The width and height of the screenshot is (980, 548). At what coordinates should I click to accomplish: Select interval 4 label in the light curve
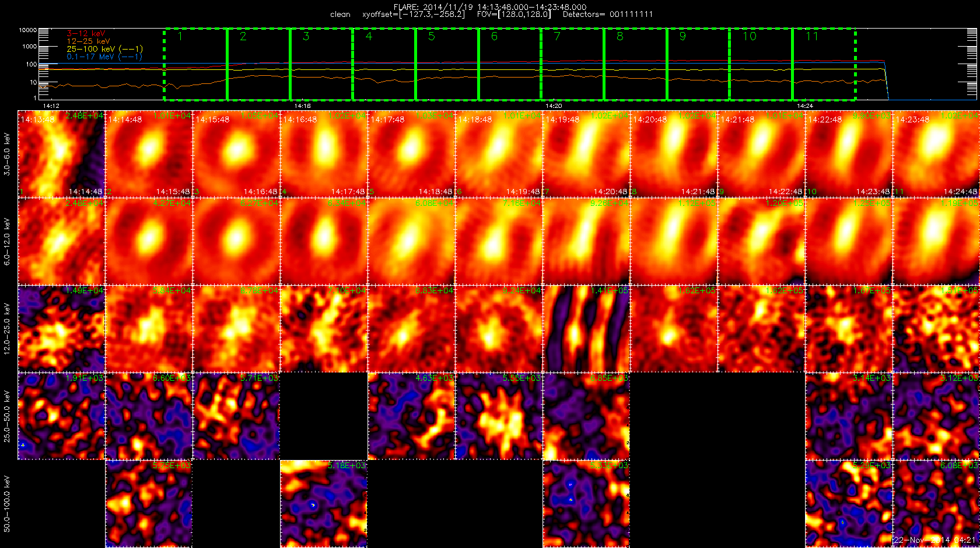[369, 36]
